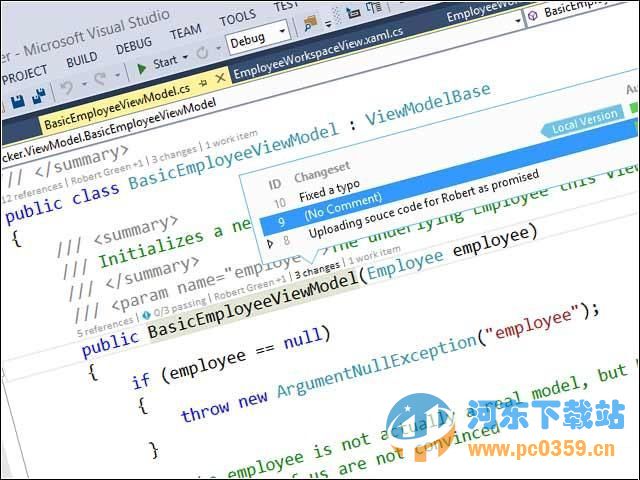
Task: Open the DEBUG menu
Action: coord(133,46)
